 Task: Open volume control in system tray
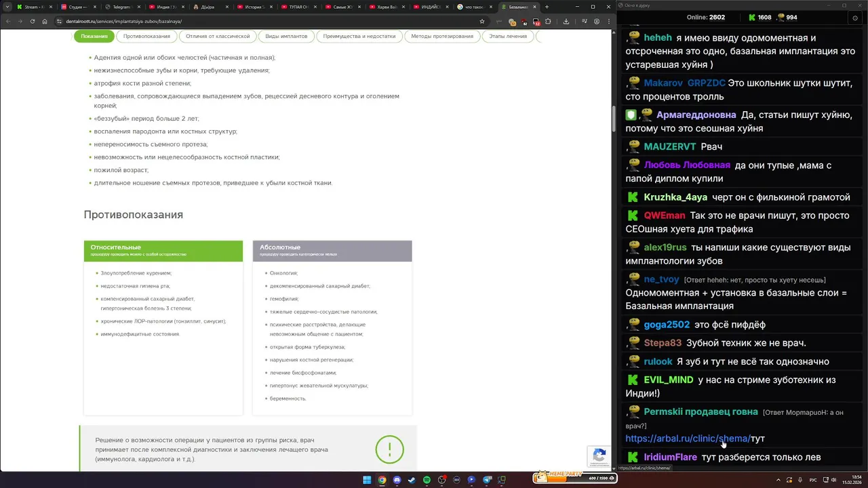pos(835,480)
